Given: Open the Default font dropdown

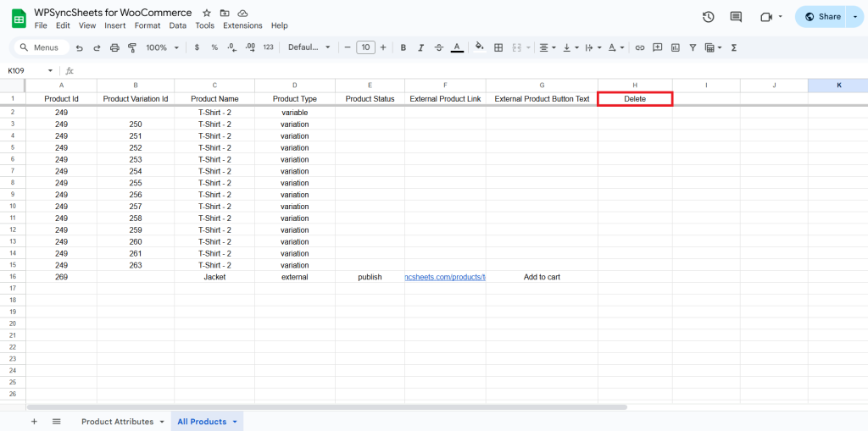Looking at the screenshot, I should (x=309, y=47).
